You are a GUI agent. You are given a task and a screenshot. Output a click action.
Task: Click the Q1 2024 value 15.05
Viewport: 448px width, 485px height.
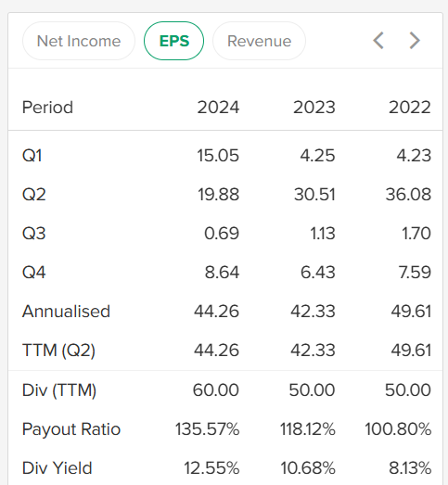click(218, 155)
